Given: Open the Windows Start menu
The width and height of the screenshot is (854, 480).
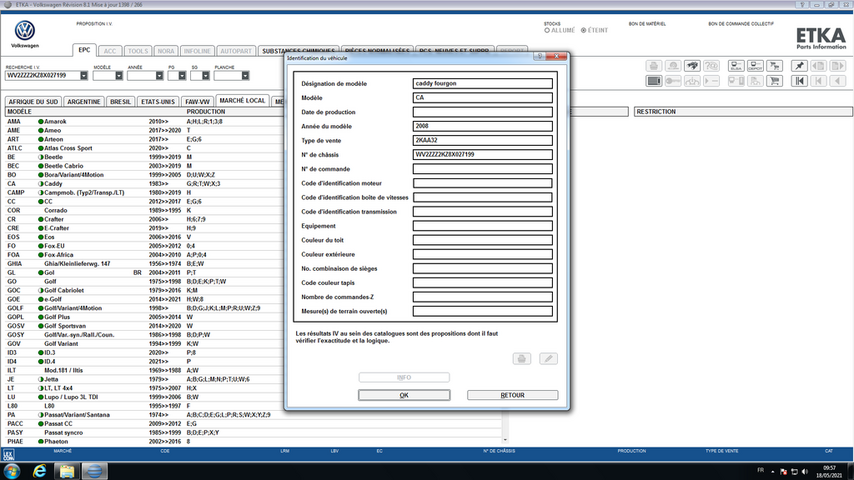Looking at the screenshot, I should coord(12,471).
